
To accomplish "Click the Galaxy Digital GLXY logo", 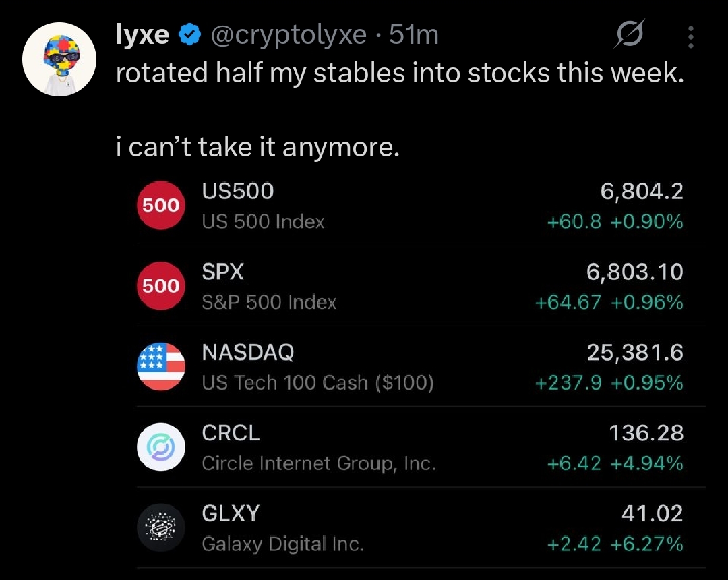I will [x=160, y=527].
